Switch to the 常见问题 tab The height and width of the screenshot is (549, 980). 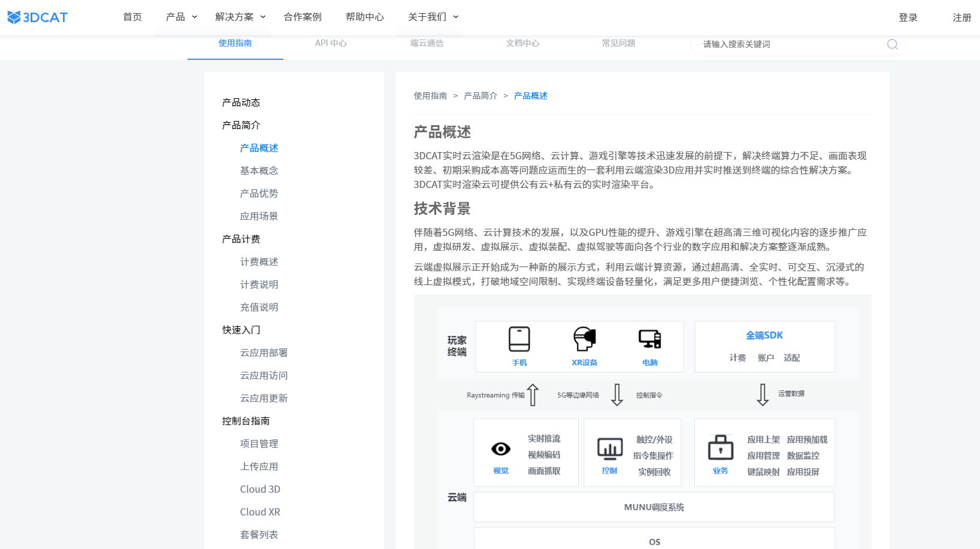click(619, 43)
